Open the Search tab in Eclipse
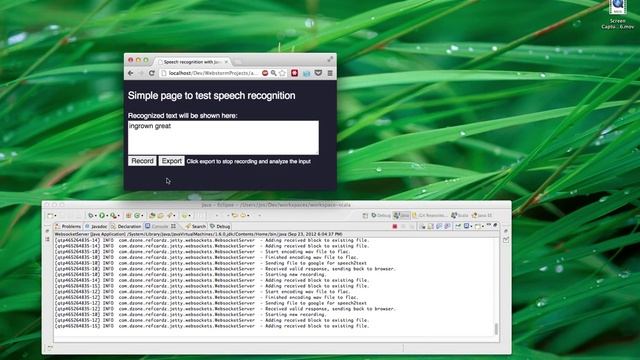The height and width of the screenshot is (360, 640). pyautogui.click(x=196, y=226)
